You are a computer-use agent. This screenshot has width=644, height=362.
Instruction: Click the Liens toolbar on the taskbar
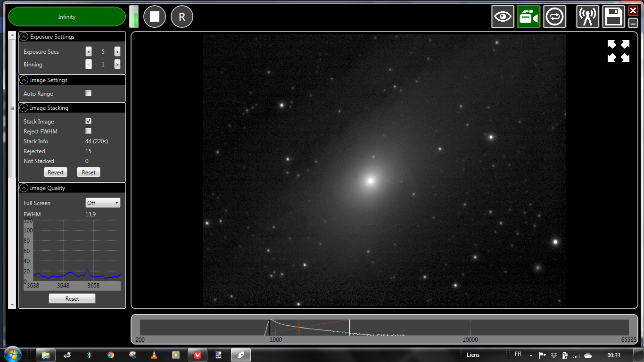coord(473,355)
